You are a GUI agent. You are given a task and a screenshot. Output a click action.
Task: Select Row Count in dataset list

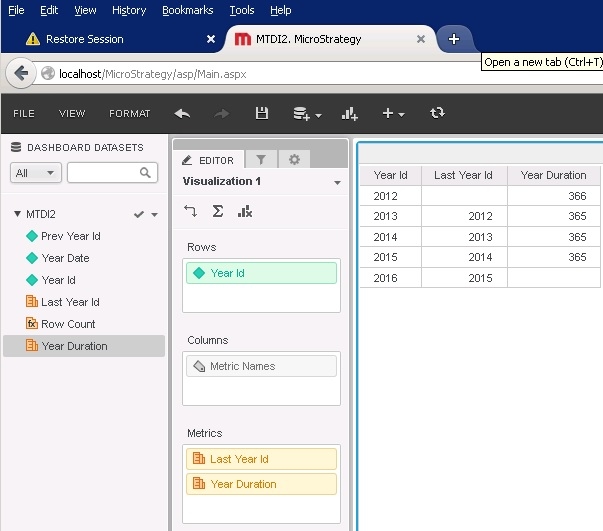click(68, 324)
